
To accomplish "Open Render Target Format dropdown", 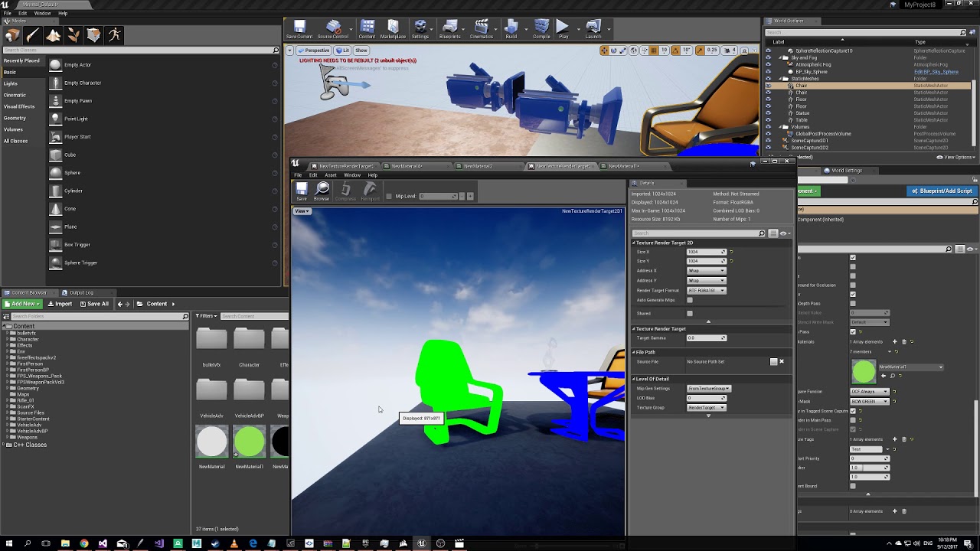I will [706, 291].
